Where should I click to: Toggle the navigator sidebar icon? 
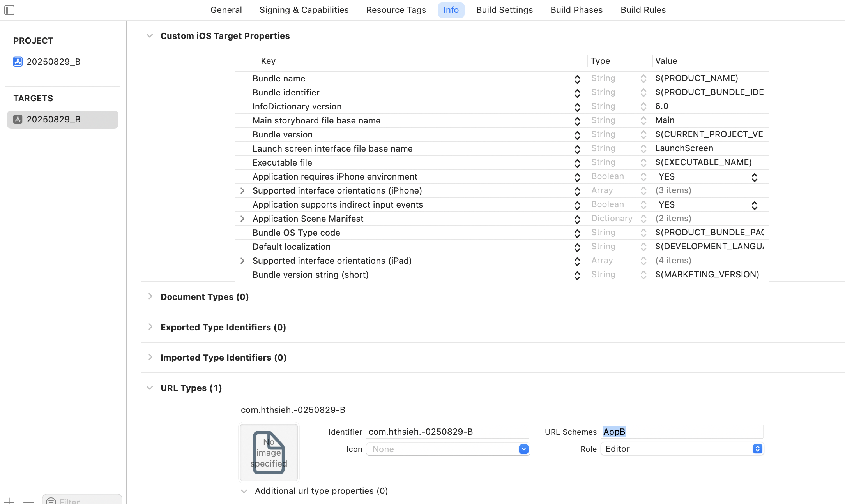9,10
